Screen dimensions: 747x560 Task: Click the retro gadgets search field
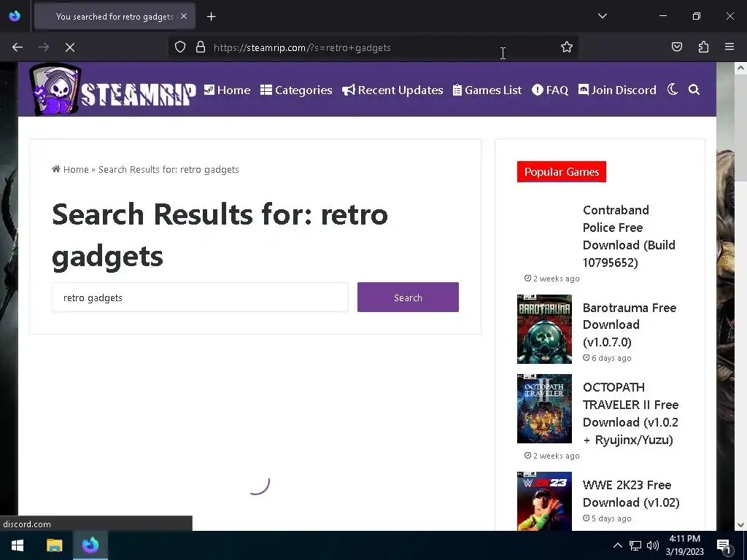(x=200, y=297)
